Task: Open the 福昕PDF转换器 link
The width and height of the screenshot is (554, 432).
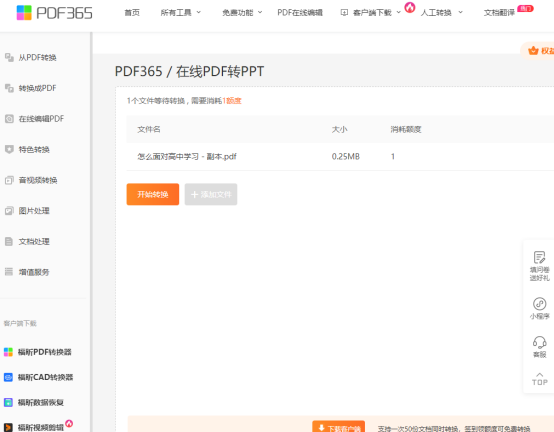Action: click(x=45, y=352)
